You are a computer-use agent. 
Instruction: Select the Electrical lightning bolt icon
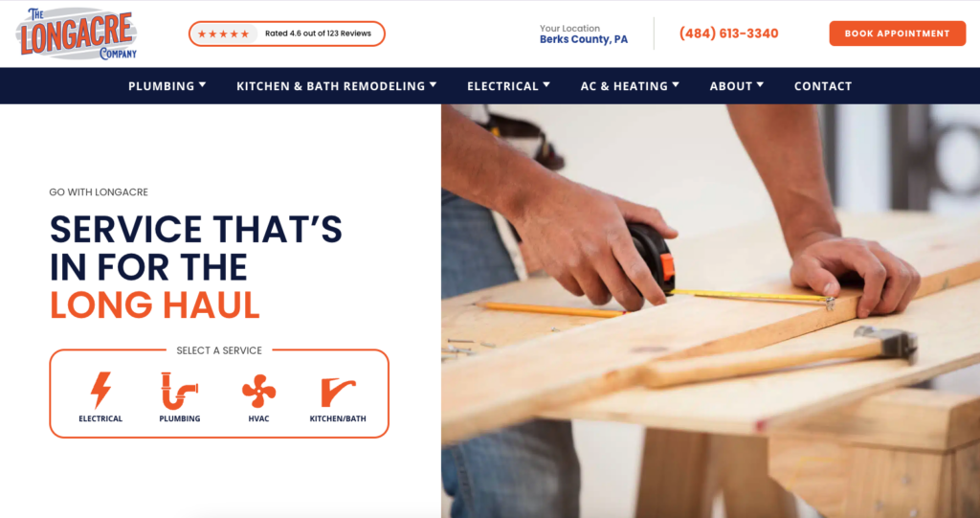[100, 391]
